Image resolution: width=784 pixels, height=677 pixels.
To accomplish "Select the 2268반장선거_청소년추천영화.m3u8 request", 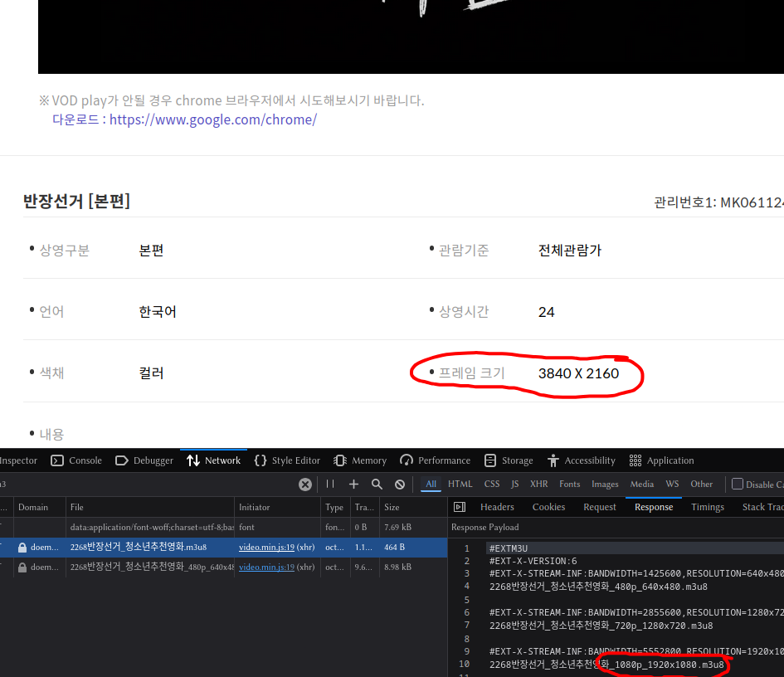I will 223,548.
